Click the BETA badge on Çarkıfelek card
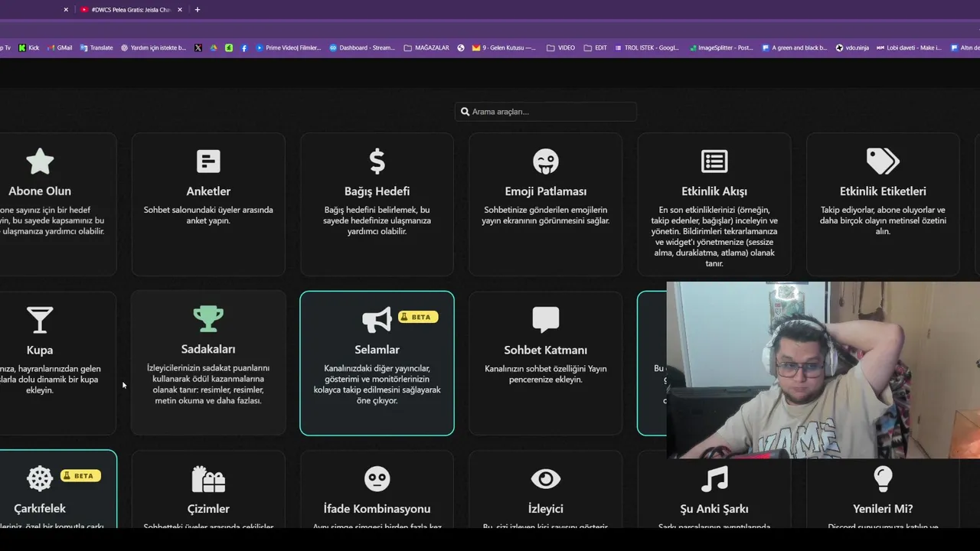The width and height of the screenshot is (980, 551). click(80, 475)
